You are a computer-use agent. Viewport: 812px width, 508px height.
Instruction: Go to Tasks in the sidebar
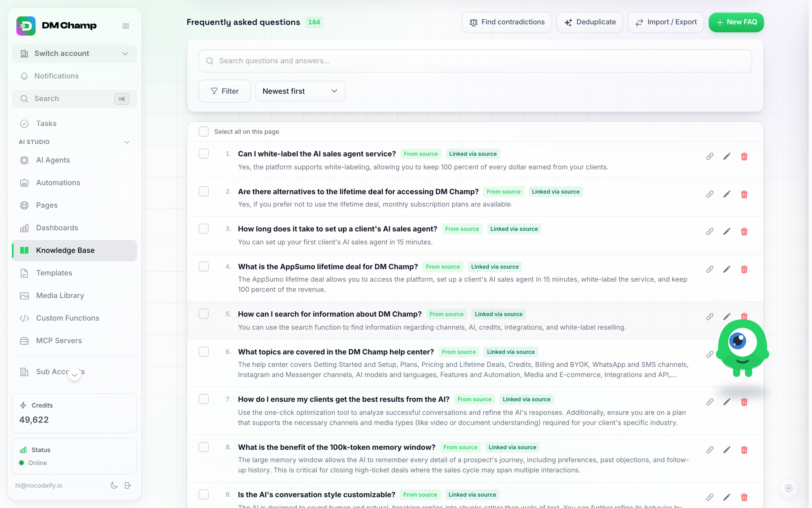click(x=74, y=124)
